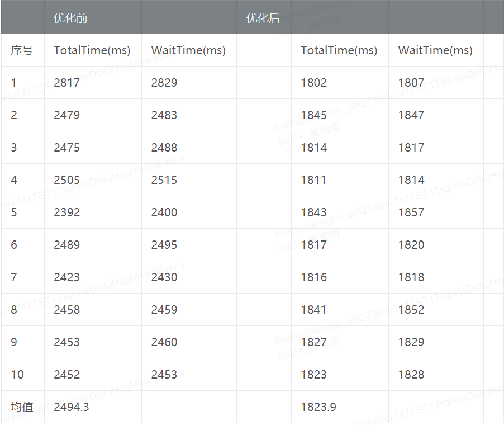Select the cell containing 2460
Screen dimensions: 504x425
tap(189, 342)
